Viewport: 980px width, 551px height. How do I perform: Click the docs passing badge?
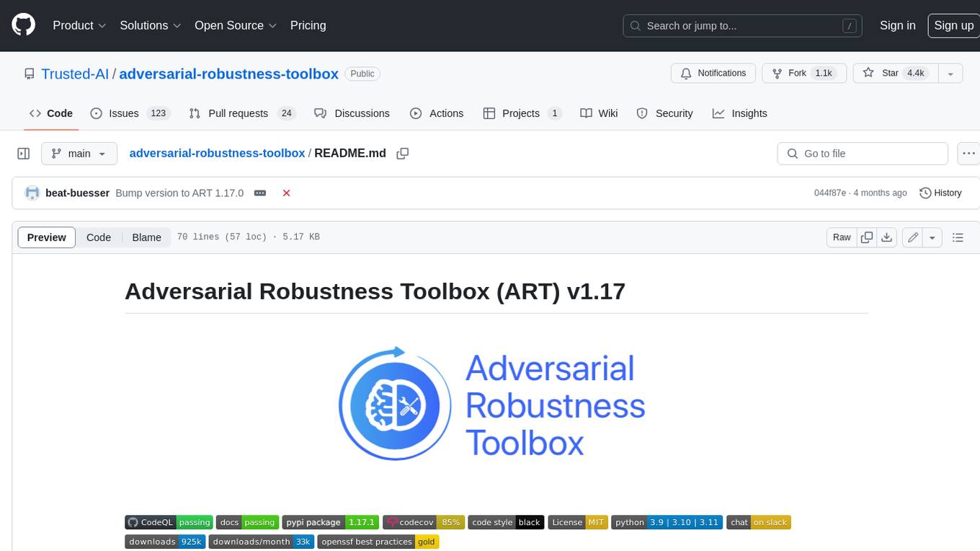[247, 522]
